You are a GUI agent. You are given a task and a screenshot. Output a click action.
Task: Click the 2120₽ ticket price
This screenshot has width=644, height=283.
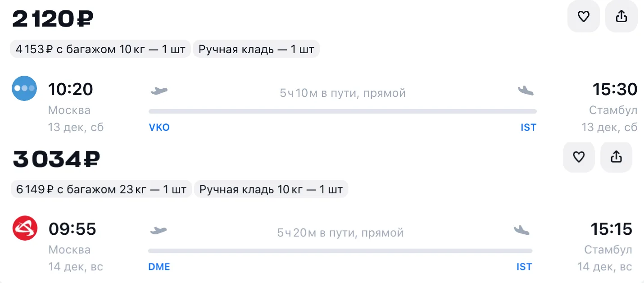point(53,19)
